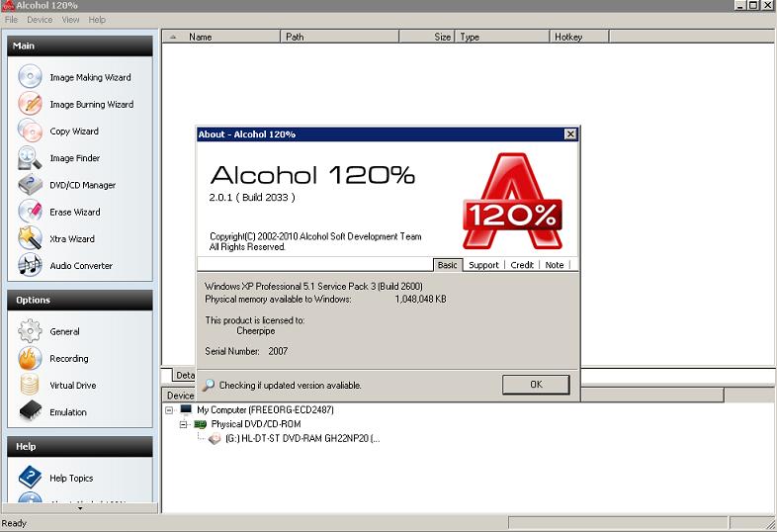This screenshot has height=532, width=777.
Task: Open the View menu
Action: (70, 20)
